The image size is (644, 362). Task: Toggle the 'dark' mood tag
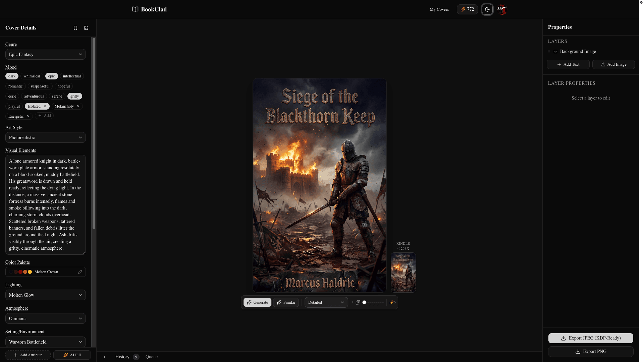[12, 76]
